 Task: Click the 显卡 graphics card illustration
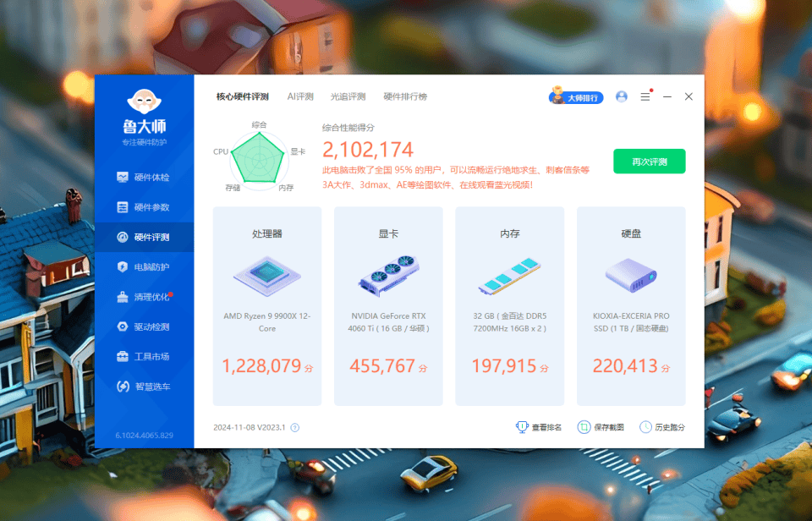[x=388, y=275]
